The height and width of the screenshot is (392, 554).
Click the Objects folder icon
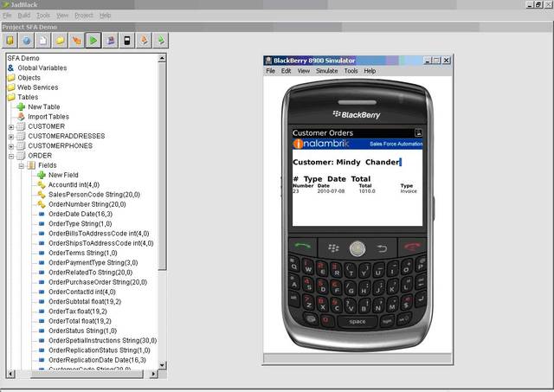[x=11, y=78]
